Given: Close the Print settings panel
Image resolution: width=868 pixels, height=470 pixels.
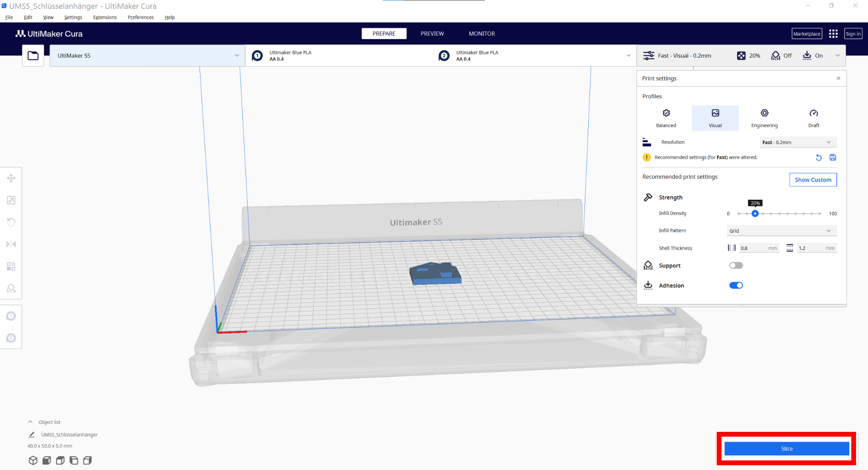Looking at the screenshot, I should pyautogui.click(x=838, y=78).
